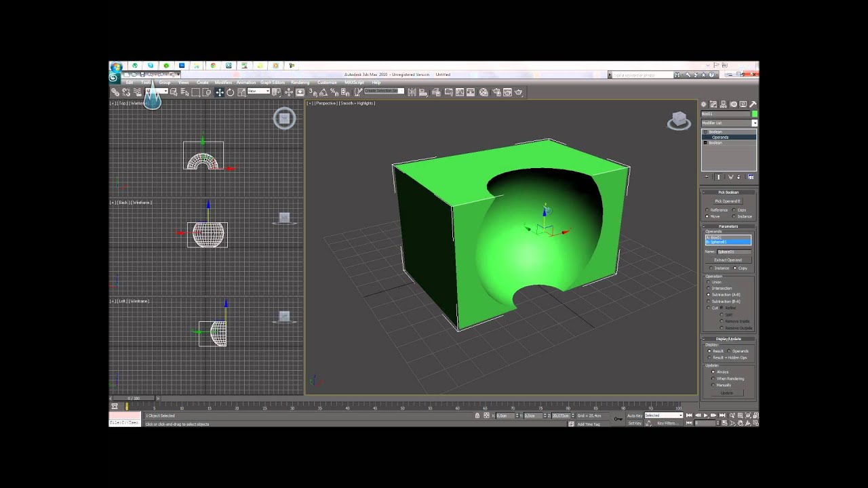The width and height of the screenshot is (868, 488).
Task: Click the Pick Operand B button
Action: pos(728,201)
